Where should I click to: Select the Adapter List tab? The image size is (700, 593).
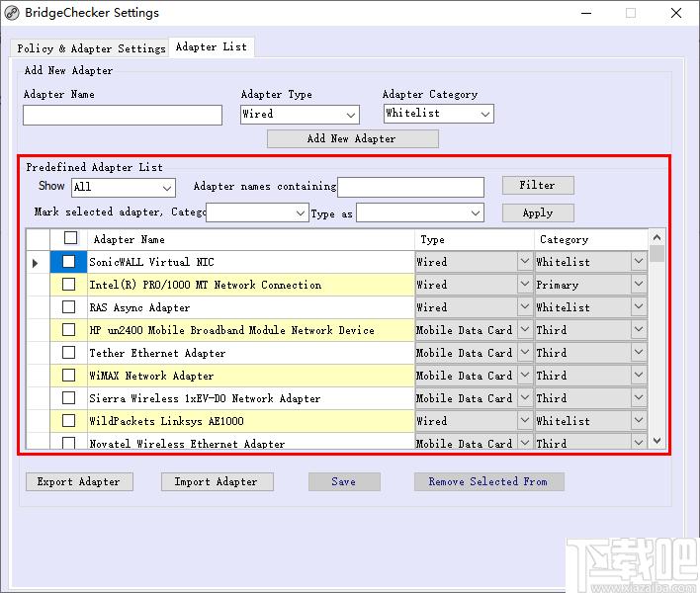tap(212, 46)
